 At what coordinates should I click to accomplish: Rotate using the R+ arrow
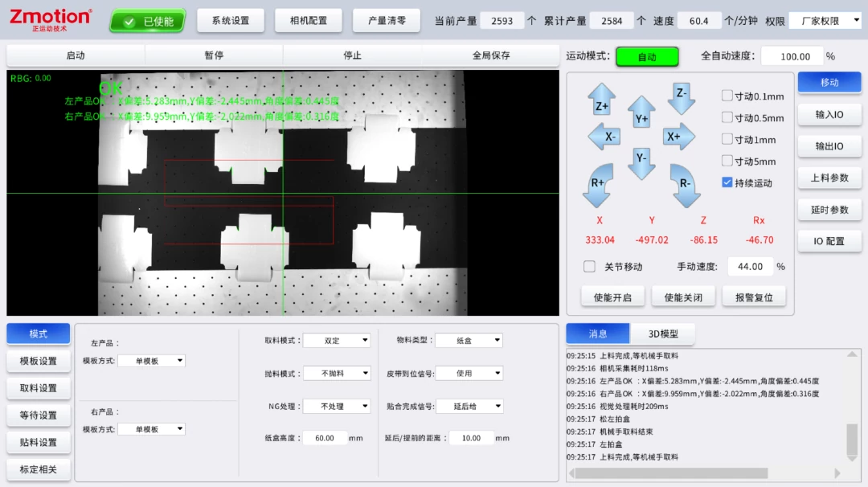(599, 186)
